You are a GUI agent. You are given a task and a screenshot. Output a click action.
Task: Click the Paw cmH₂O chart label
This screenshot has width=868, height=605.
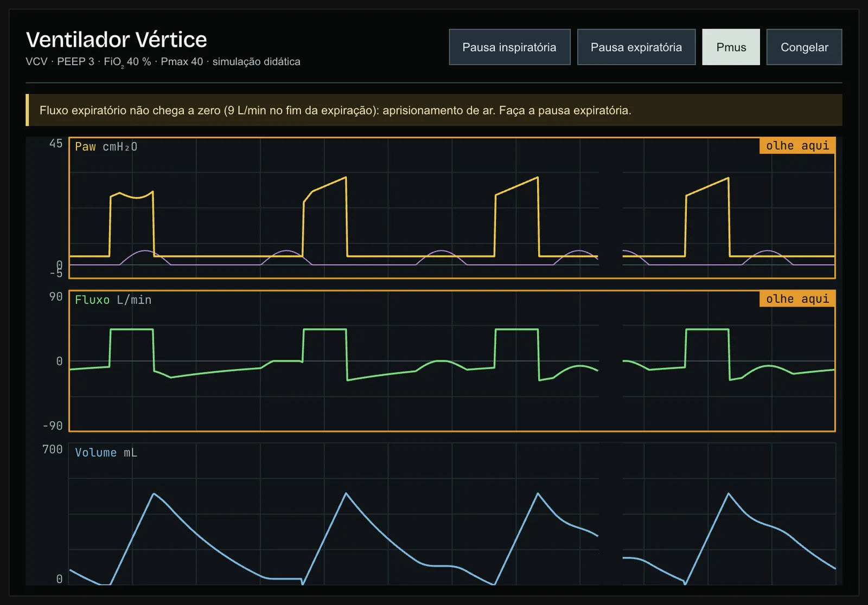pos(106,147)
